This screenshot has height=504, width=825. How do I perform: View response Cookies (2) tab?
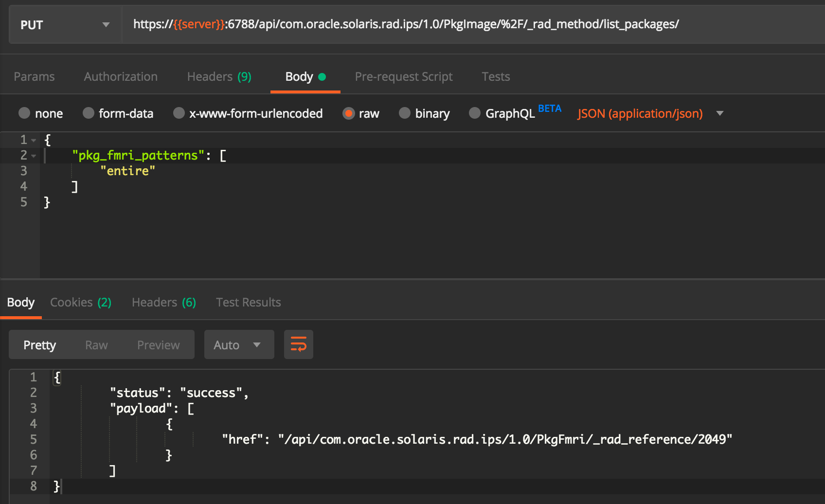pos(81,302)
